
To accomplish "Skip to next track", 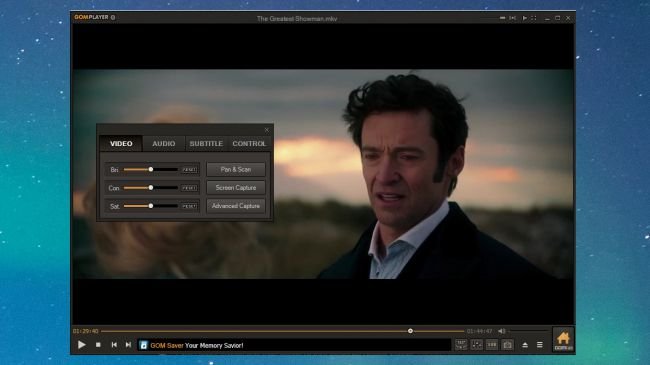I will point(129,345).
